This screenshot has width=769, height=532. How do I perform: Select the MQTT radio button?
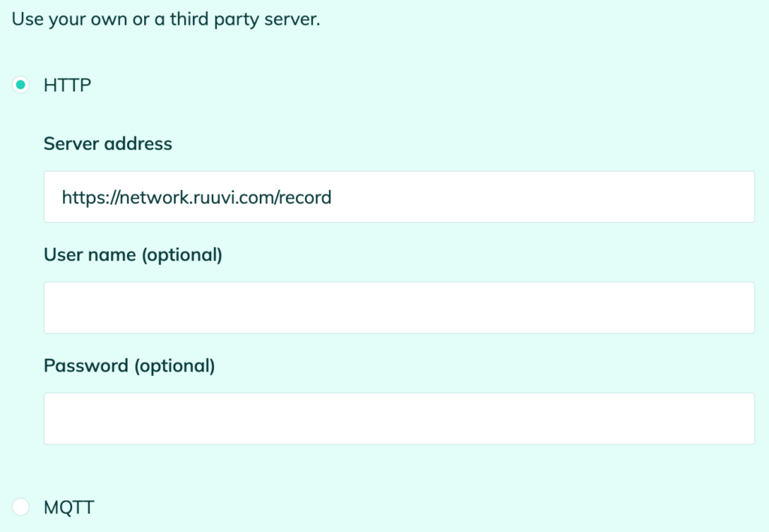20,506
